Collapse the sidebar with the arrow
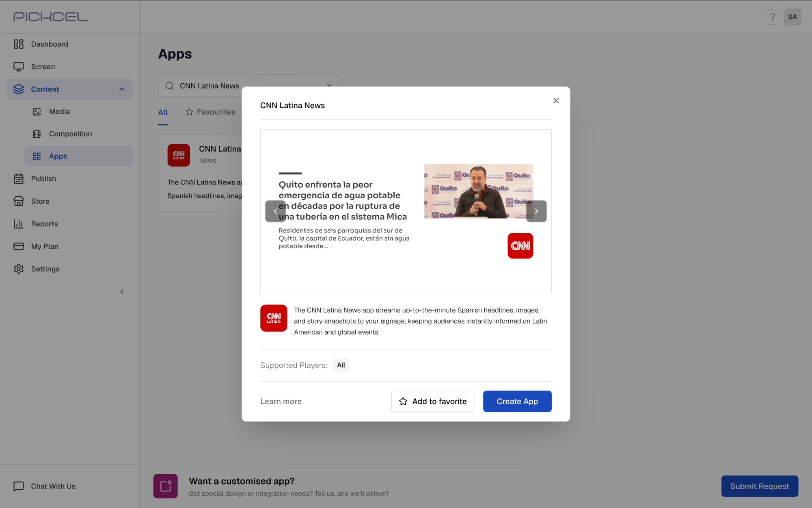 coord(122,291)
